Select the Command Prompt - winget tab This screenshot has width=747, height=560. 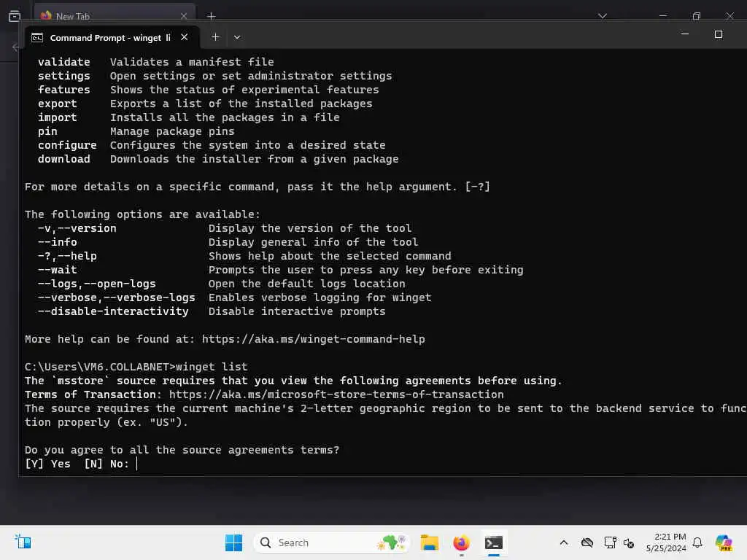point(111,38)
